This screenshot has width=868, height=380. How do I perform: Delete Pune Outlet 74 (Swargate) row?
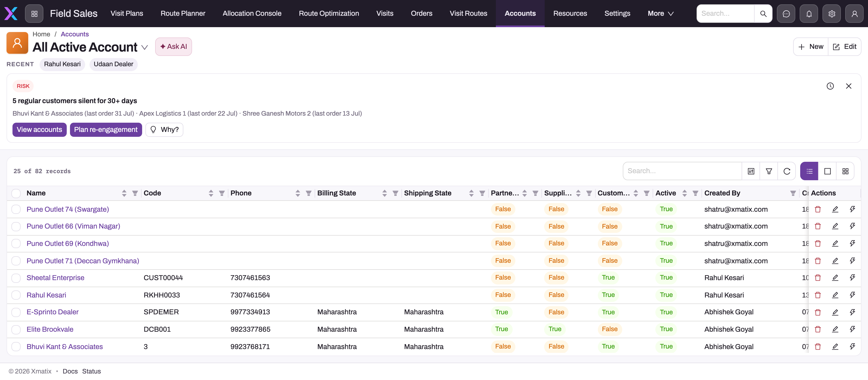click(x=818, y=209)
